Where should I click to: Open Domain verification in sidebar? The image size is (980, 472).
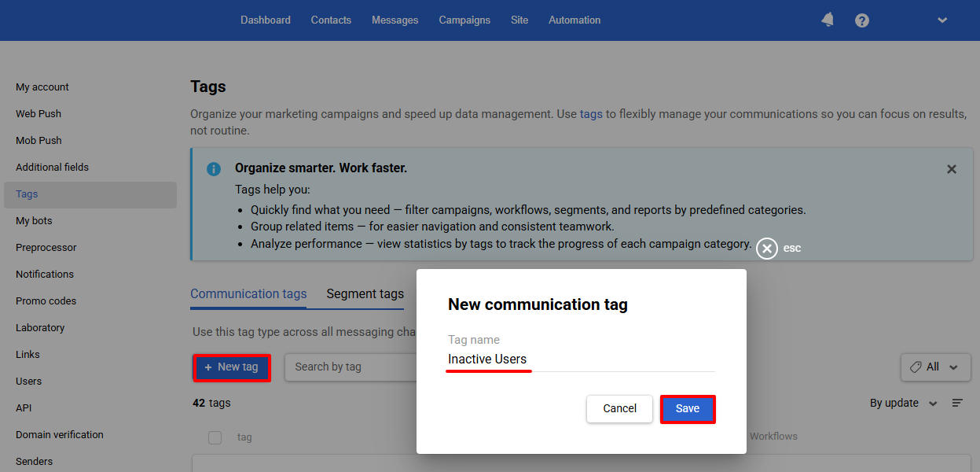tap(60, 435)
